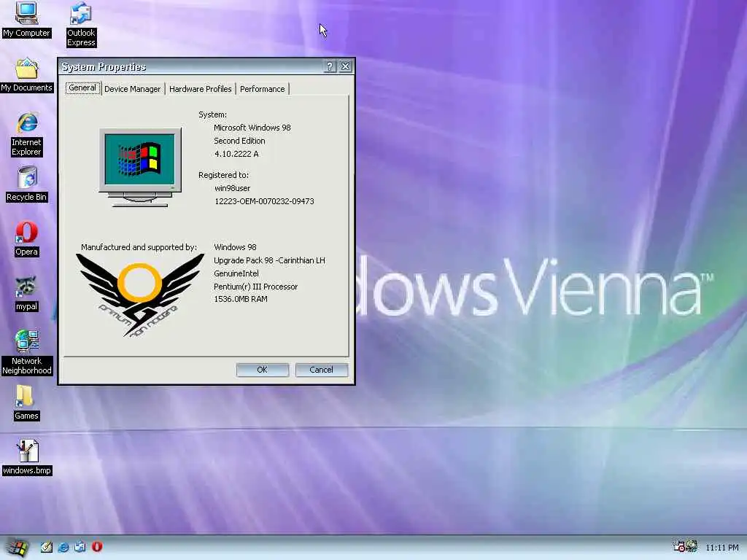The height and width of the screenshot is (560, 747).
Task: Click the 'System:' label
Action: coord(212,114)
